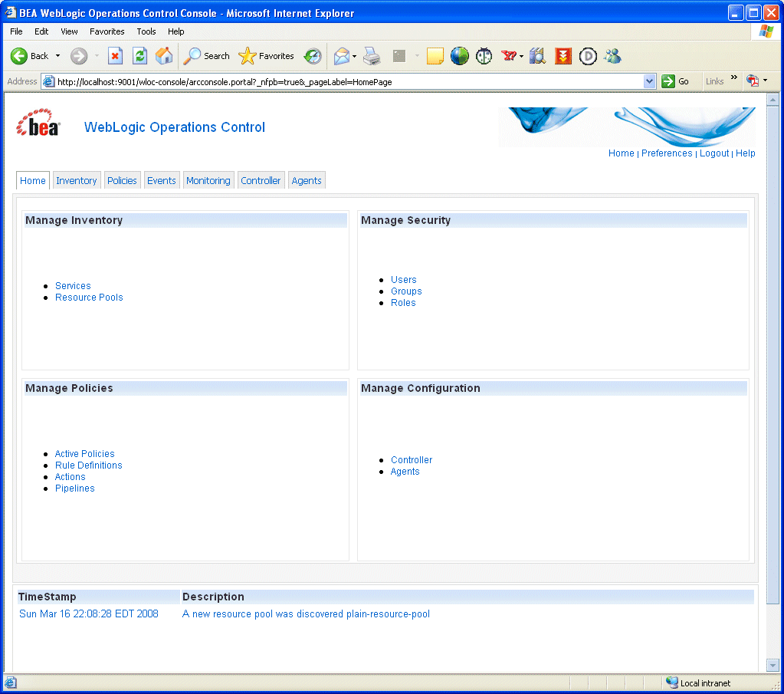Screen dimensions: 784x694
Task: Click the Logout link
Action: (x=714, y=153)
